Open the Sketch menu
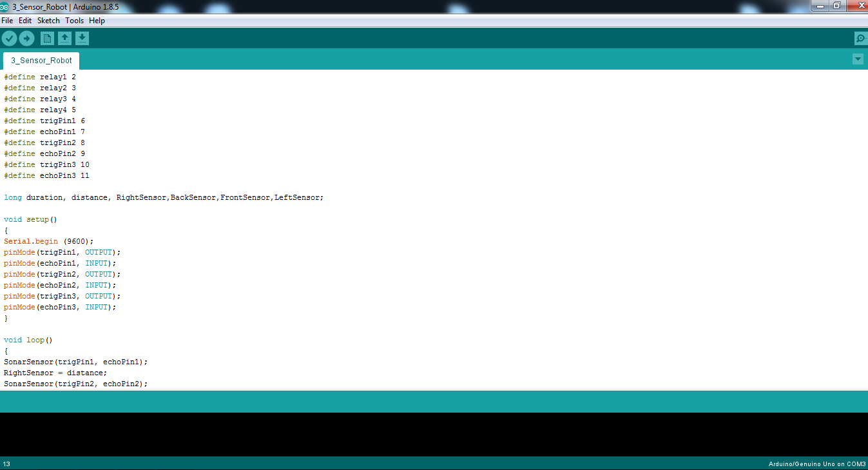Viewport: 868px width, 470px height. 48,21
